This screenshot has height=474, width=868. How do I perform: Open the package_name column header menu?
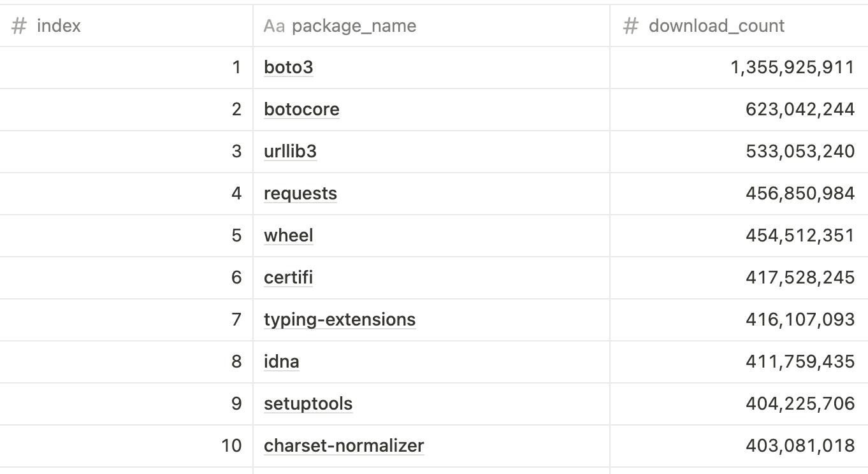click(354, 26)
